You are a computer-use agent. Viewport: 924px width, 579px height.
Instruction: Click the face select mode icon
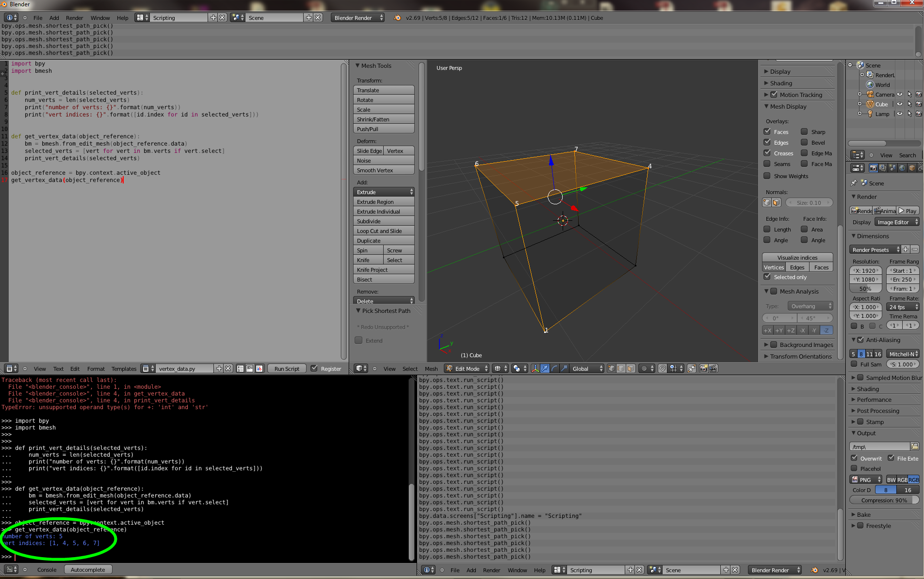click(631, 369)
